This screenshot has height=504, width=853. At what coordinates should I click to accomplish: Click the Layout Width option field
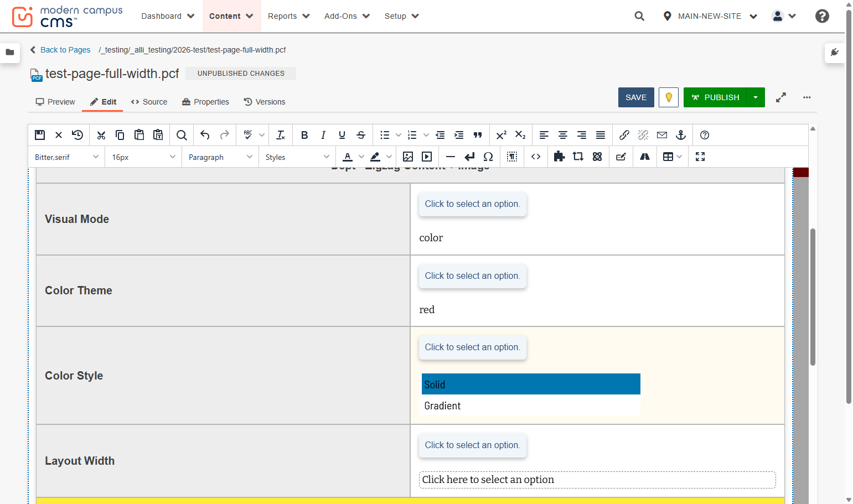click(x=597, y=480)
